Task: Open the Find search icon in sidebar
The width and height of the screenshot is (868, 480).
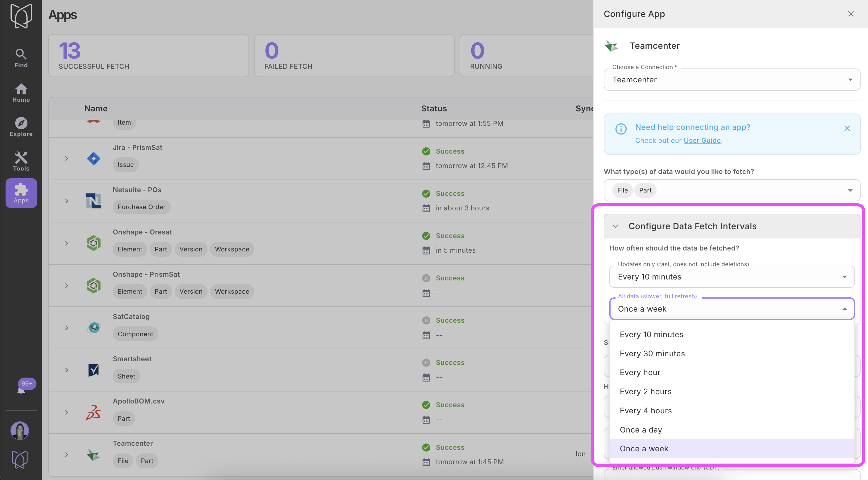Action: point(21,58)
